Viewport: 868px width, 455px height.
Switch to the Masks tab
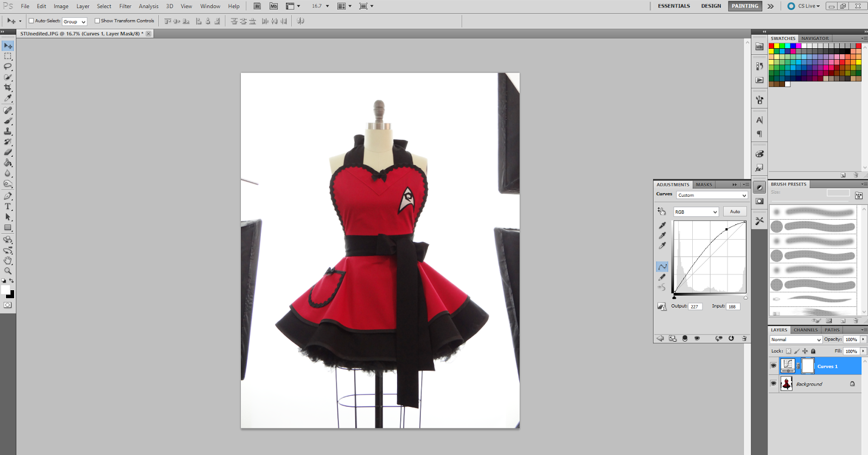[x=704, y=184]
